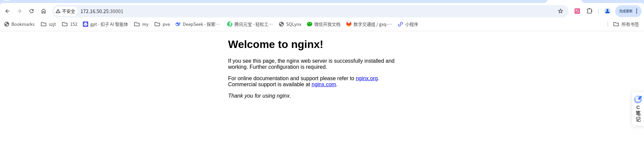The image size is (644, 158).
Task: Open the 腾讯元宝 bookmark
Action: [250, 24]
